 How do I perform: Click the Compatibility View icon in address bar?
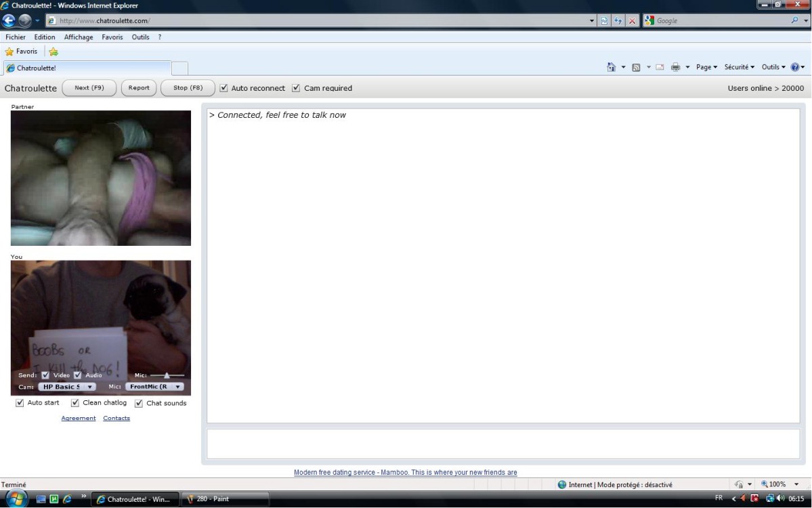tap(604, 21)
